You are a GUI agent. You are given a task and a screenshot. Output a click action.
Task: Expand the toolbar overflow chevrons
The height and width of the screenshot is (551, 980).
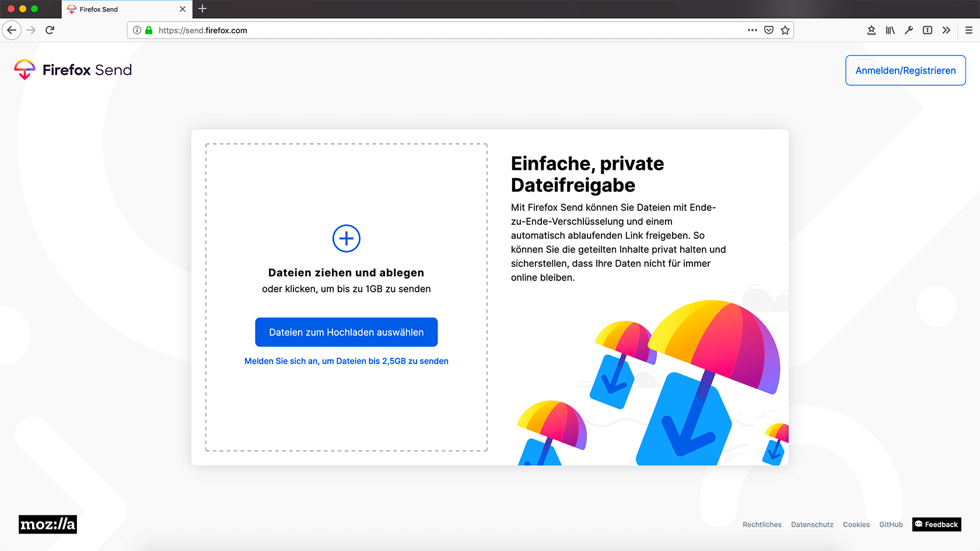click(946, 30)
